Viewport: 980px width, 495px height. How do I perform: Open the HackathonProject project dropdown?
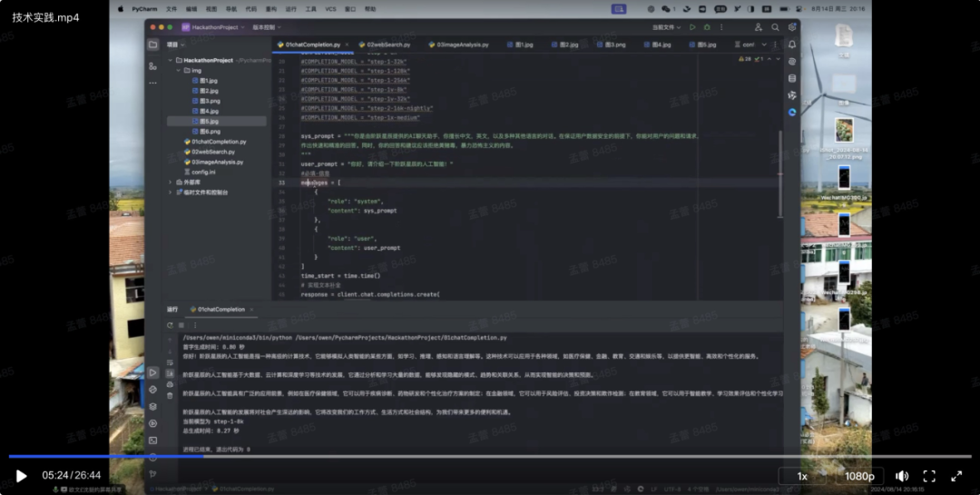(x=214, y=27)
